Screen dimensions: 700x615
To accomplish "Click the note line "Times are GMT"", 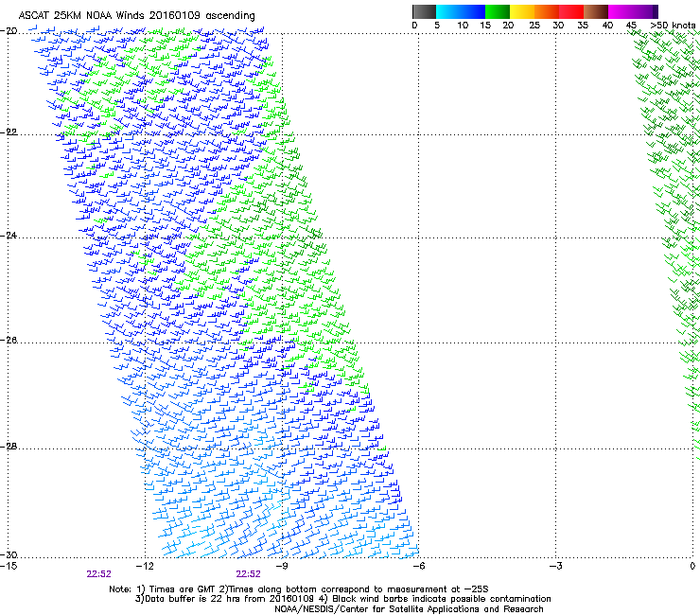I will click(183, 589).
